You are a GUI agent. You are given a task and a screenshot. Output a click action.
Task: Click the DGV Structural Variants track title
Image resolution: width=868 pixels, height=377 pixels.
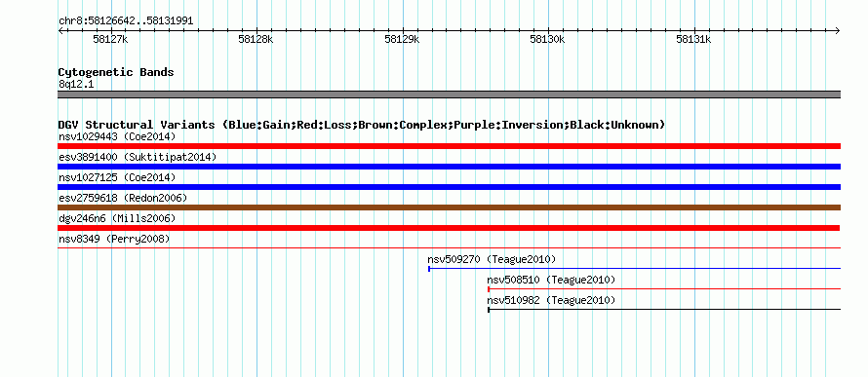point(362,125)
